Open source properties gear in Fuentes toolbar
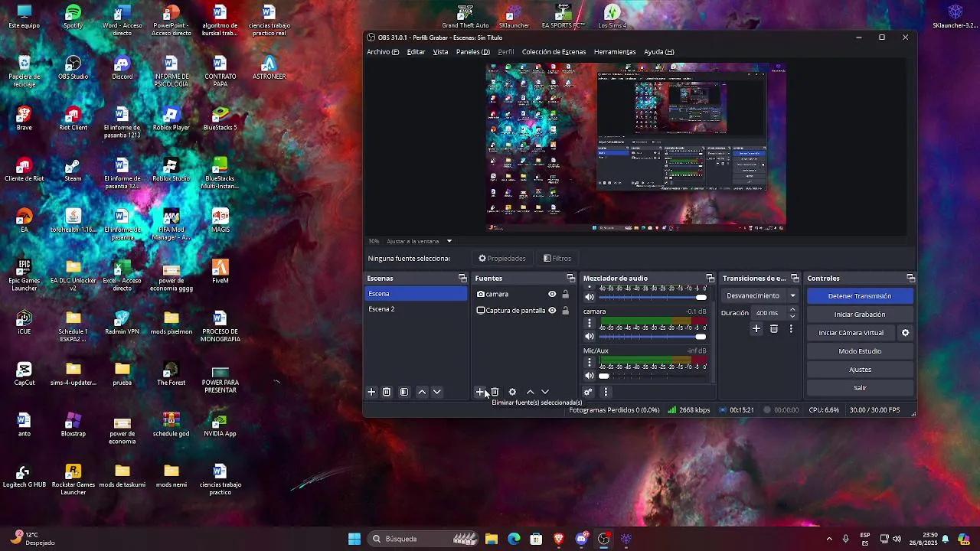 [512, 392]
